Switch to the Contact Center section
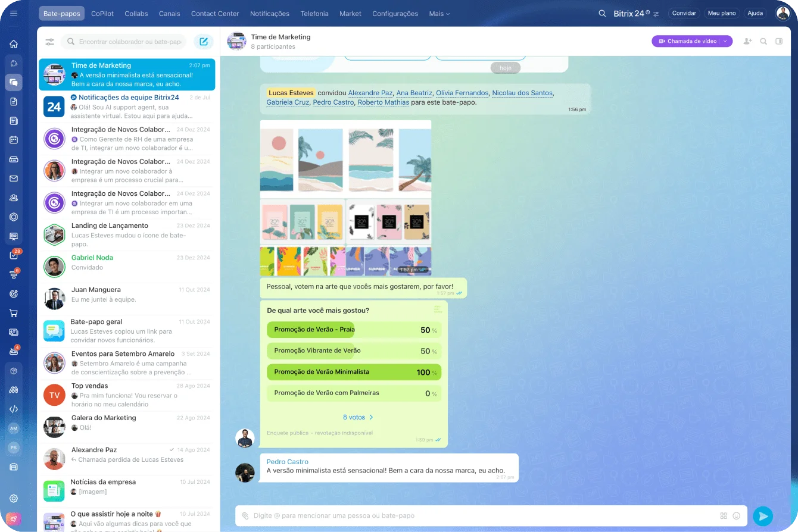The height and width of the screenshot is (532, 798). (215, 13)
